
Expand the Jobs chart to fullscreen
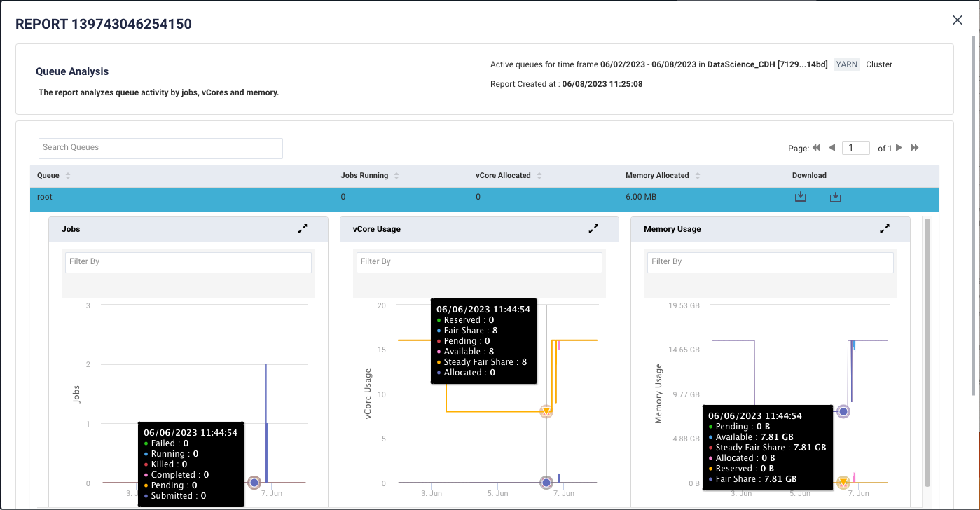pos(303,229)
